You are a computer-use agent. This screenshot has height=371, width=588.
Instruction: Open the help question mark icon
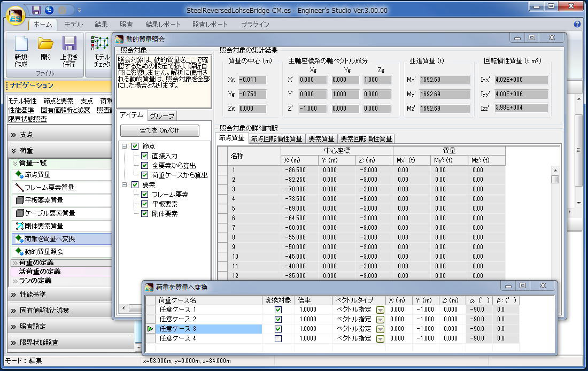tap(577, 24)
